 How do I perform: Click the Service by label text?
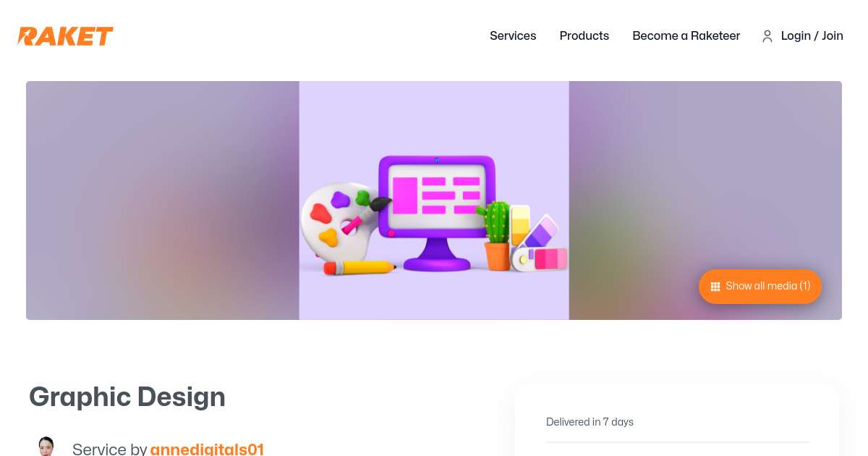110,449
